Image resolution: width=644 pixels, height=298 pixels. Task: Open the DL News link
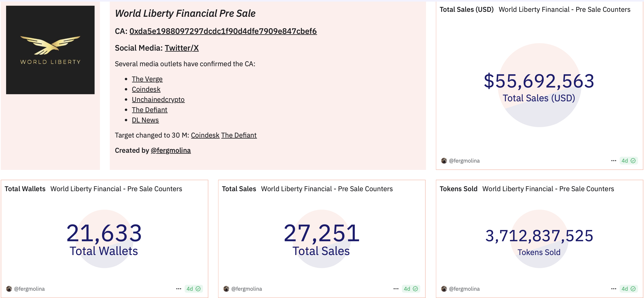tap(145, 120)
